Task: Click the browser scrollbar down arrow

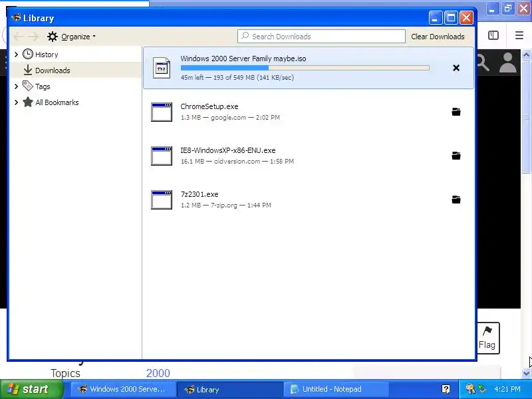Action: click(x=526, y=373)
